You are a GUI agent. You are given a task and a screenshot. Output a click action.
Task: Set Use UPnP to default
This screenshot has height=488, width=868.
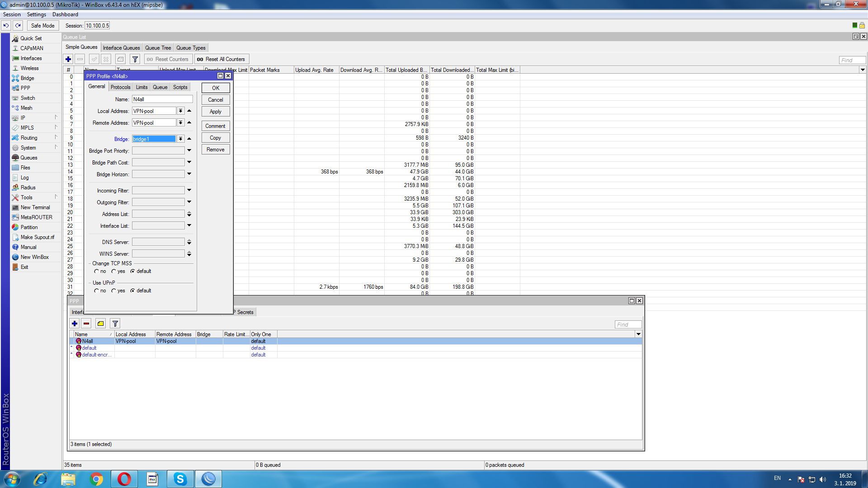pyautogui.click(x=132, y=291)
